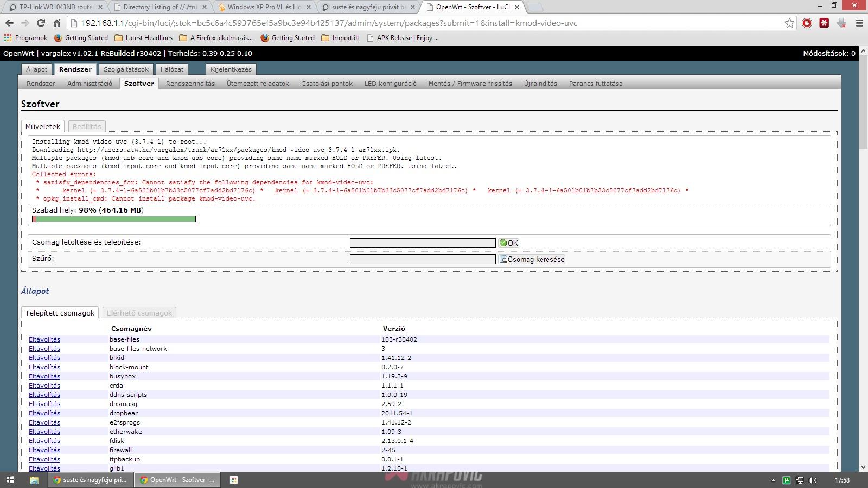
Task: Open the Windows Start button
Action: coord(10,480)
